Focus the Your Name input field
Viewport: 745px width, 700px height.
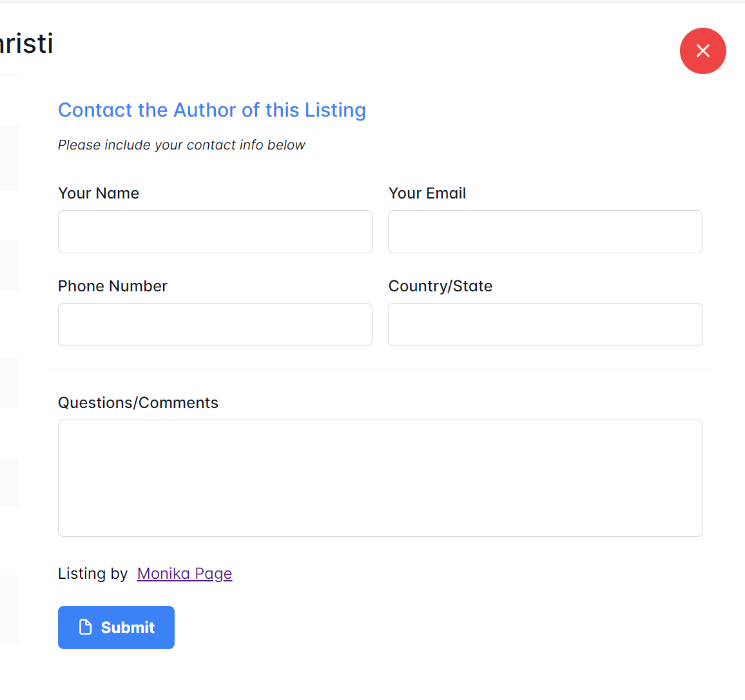point(215,232)
